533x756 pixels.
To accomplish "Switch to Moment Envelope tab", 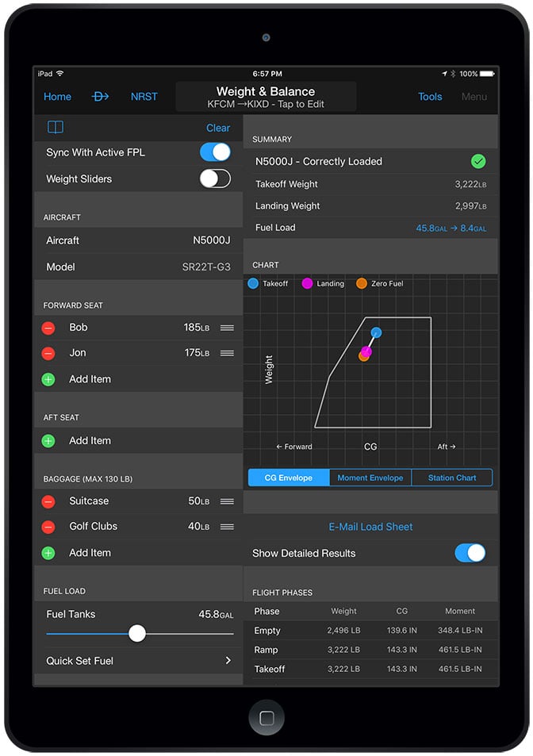I will 370,478.
